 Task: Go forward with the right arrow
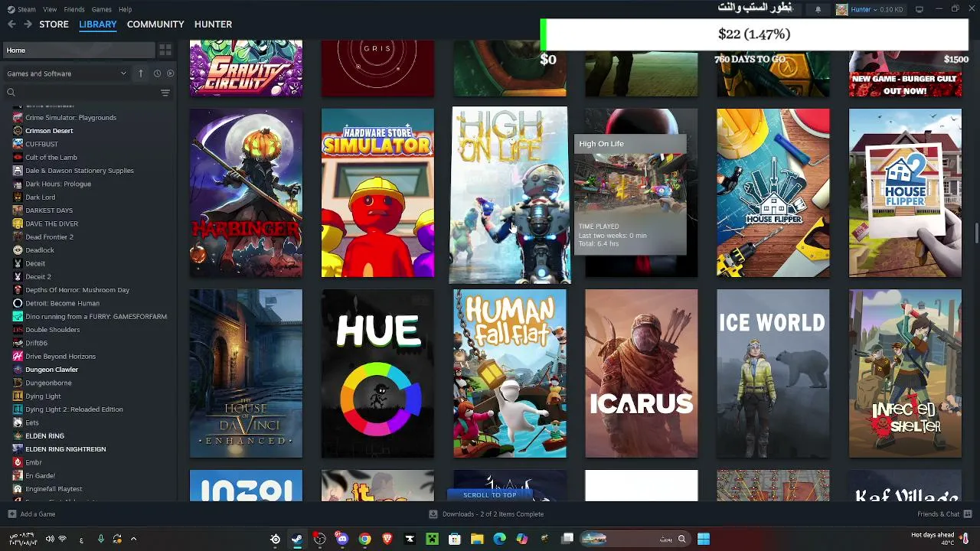28,24
